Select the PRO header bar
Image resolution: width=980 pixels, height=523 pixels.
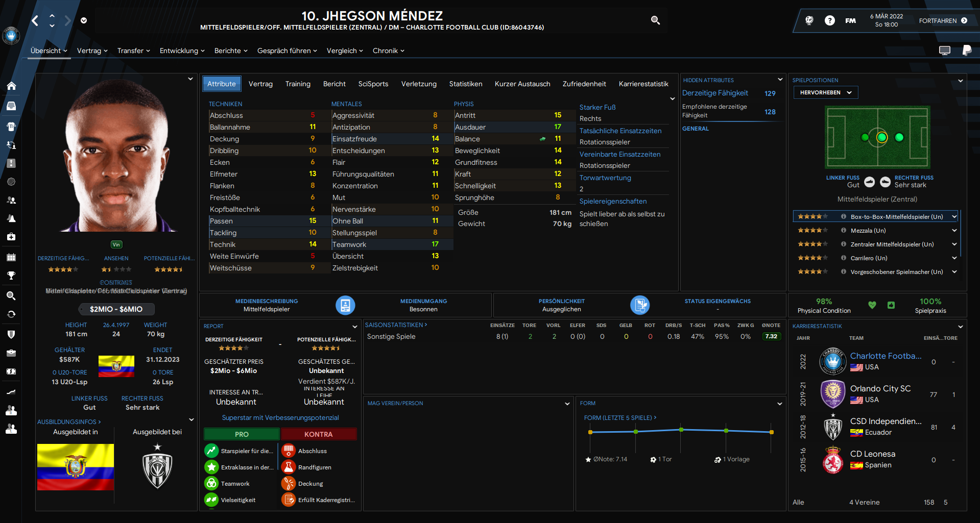[x=242, y=434]
